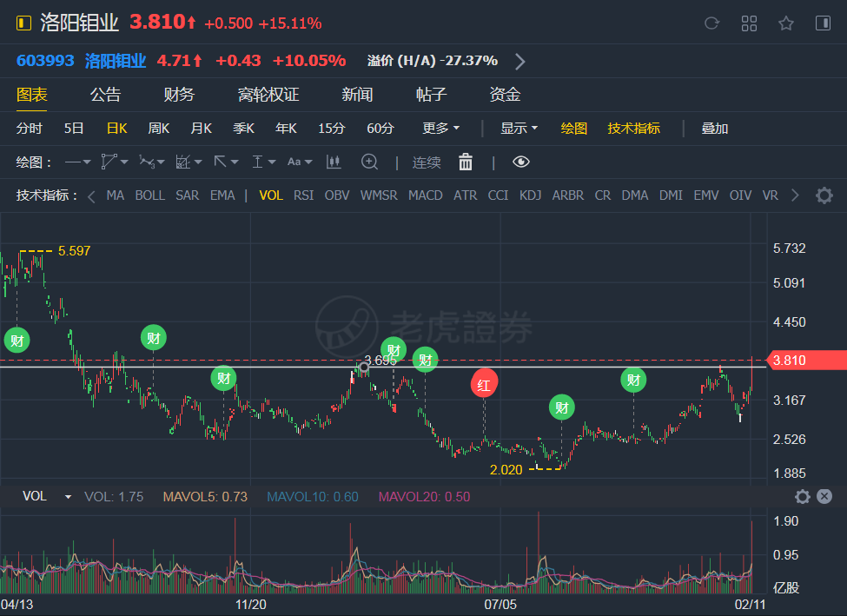Expand arrow tool dropdown arrow
The width and height of the screenshot is (847, 616).
click(235, 162)
